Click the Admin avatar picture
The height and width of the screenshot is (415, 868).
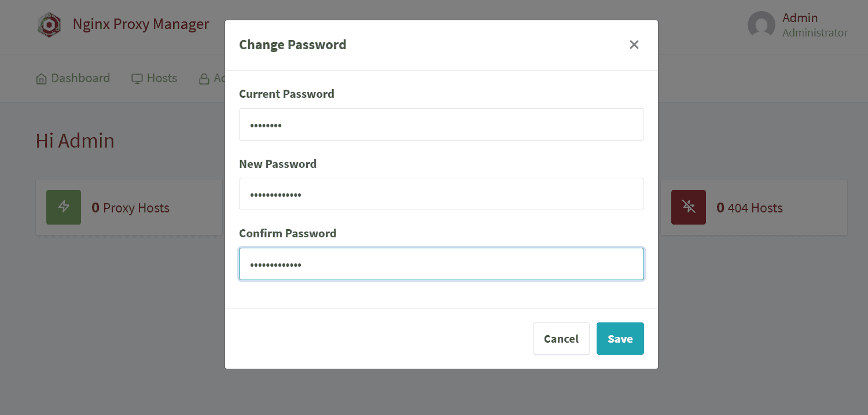point(761,25)
